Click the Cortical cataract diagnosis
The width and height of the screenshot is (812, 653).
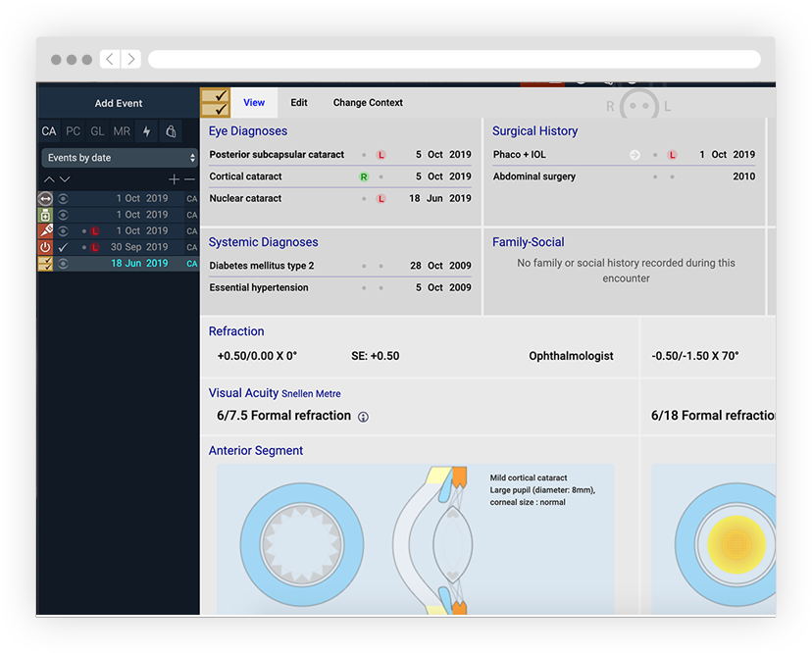(x=245, y=176)
